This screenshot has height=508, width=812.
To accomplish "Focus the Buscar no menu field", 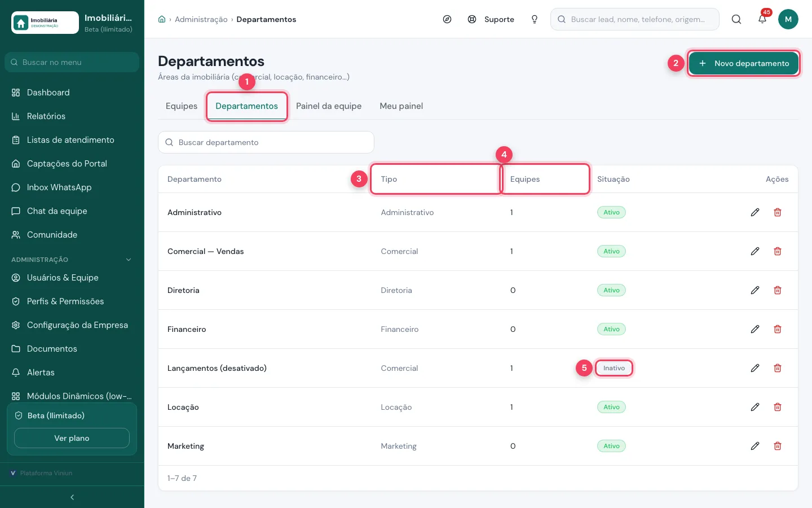I will [x=72, y=62].
